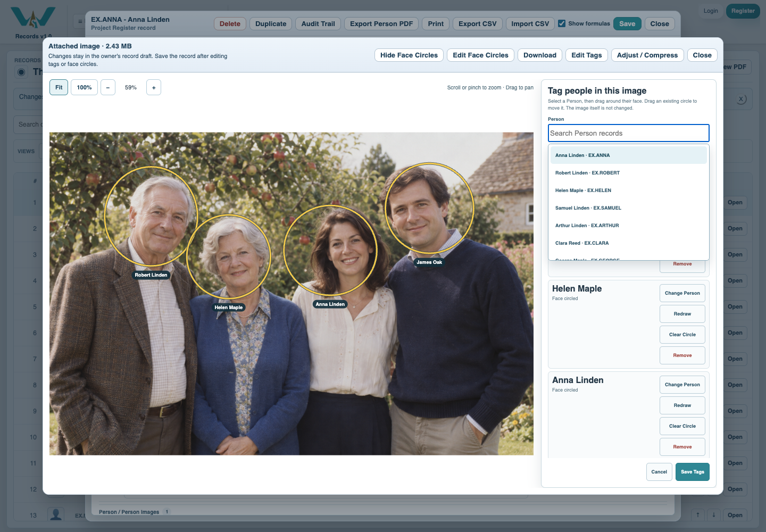The image size is (766, 532).
Task: Click the circled X icon behind the dialog
Action: [741, 99]
